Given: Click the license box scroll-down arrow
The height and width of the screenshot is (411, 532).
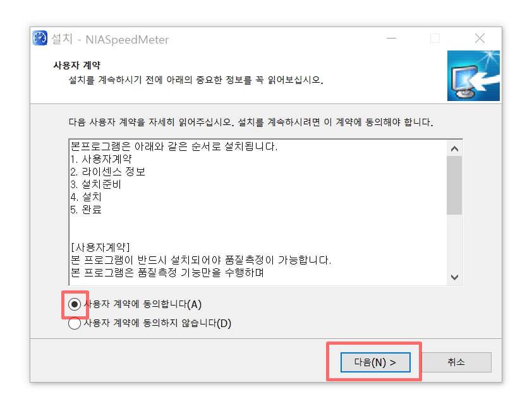Looking at the screenshot, I should coord(454,277).
